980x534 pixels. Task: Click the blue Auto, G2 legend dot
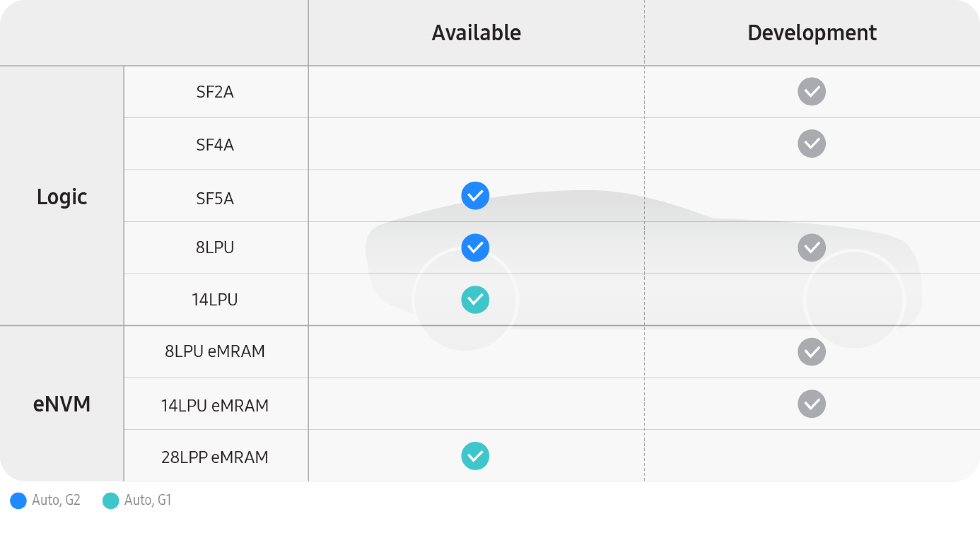pos(18,501)
